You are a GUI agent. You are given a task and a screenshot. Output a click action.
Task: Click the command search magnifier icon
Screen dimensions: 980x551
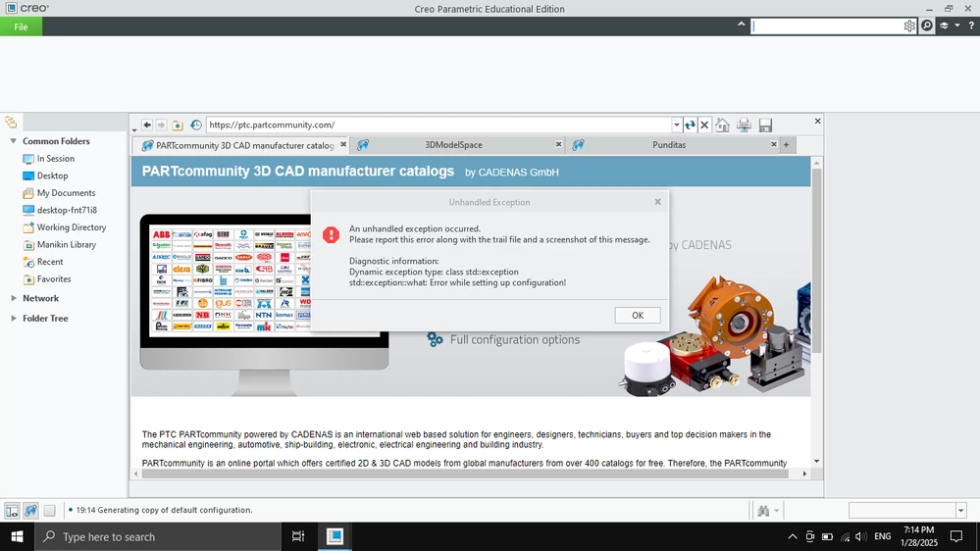click(927, 26)
